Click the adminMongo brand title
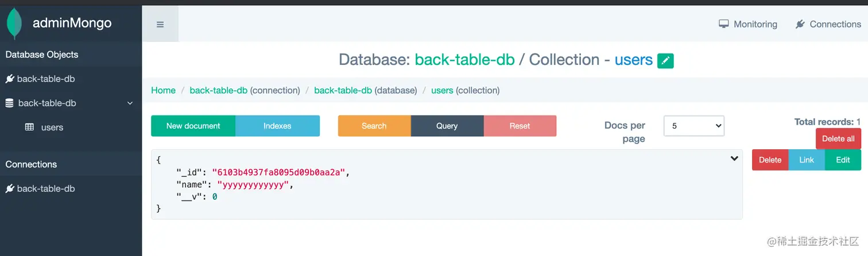868x256 pixels. click(x=72, y=24)
